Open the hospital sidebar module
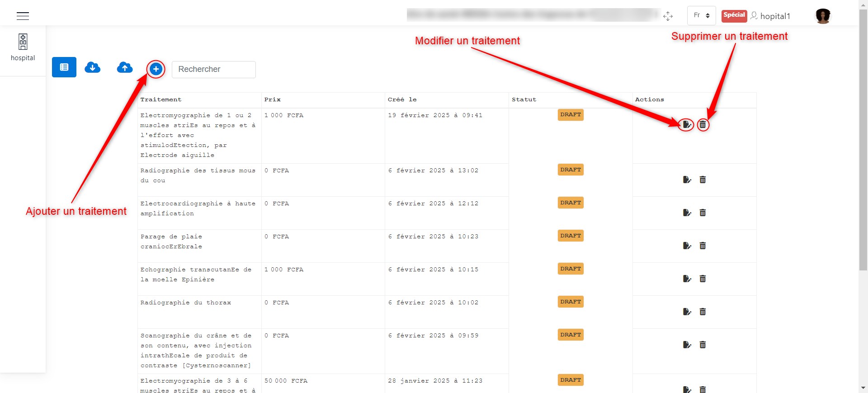Image resolution: width=868 pixels, height=393 pixels. tap(23, 48)
